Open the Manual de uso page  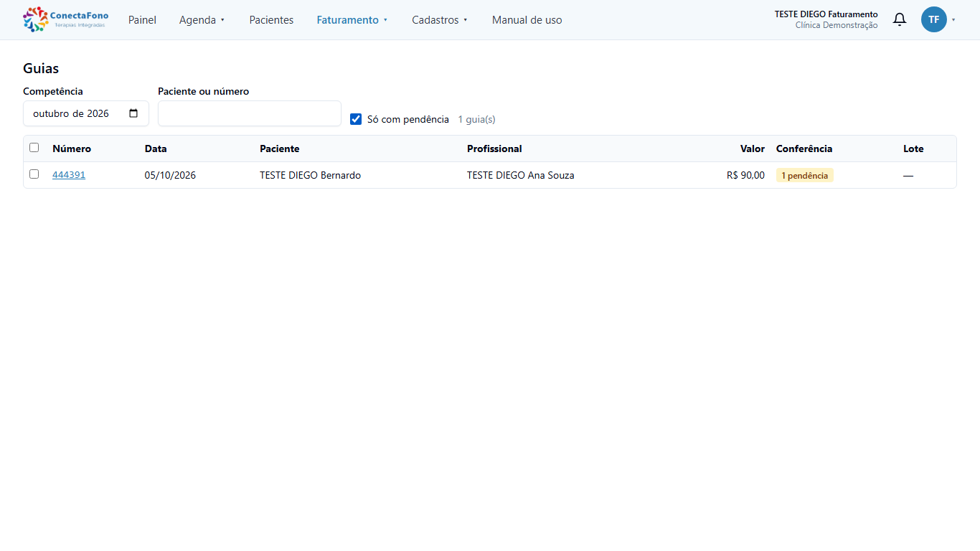[527, 20]
